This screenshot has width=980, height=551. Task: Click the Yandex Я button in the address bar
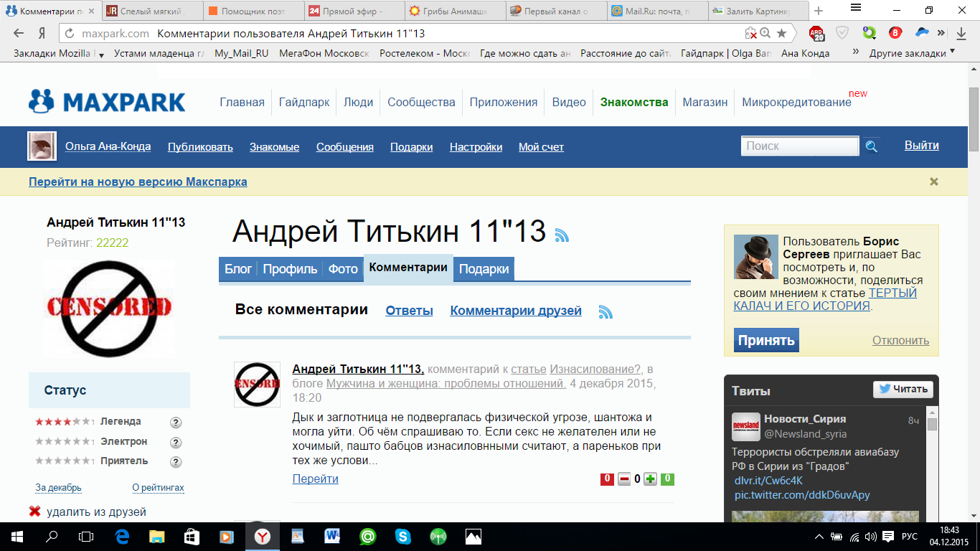[x=42, y=33]
